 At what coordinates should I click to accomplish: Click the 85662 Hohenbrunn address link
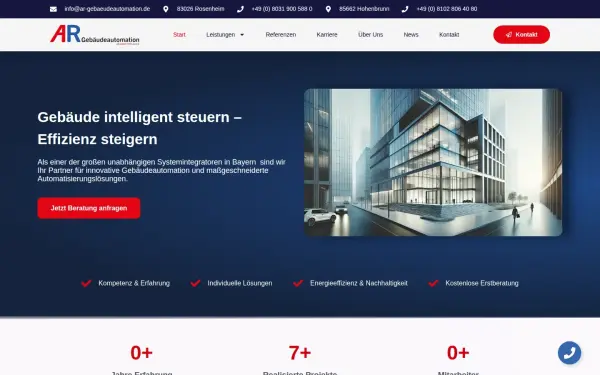(364, 9)
